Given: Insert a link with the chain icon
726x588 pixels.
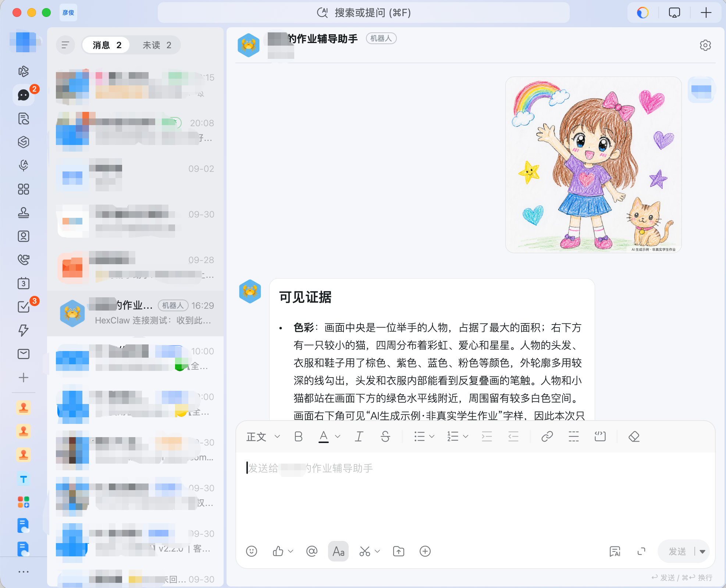Looking at the screenshot, I should pyautogui.click(x=547, y=437).
